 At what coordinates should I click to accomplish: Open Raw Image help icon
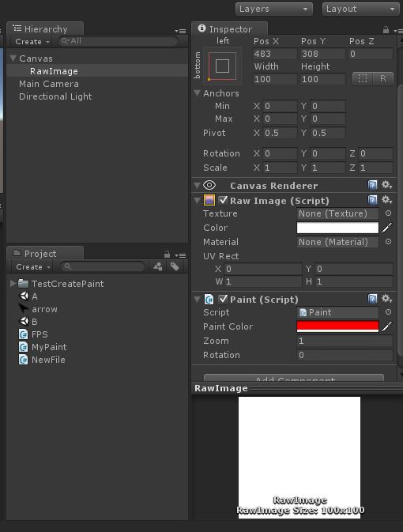tap(372, 200)
